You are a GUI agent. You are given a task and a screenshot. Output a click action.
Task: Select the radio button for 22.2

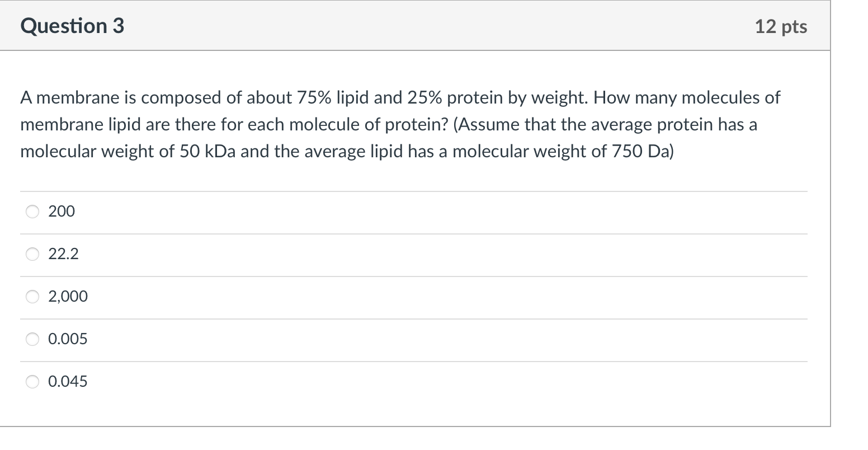click(x=33, y=255)
